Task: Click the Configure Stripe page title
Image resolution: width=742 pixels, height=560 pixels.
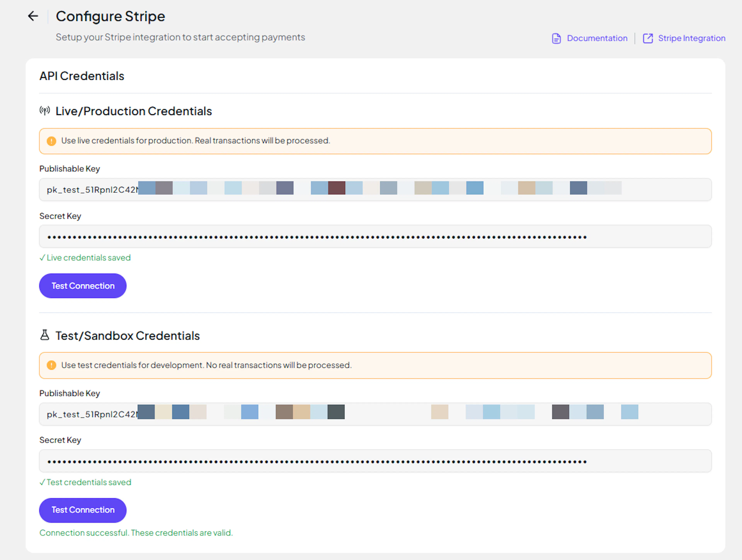Action: click(x=110, y=16)
